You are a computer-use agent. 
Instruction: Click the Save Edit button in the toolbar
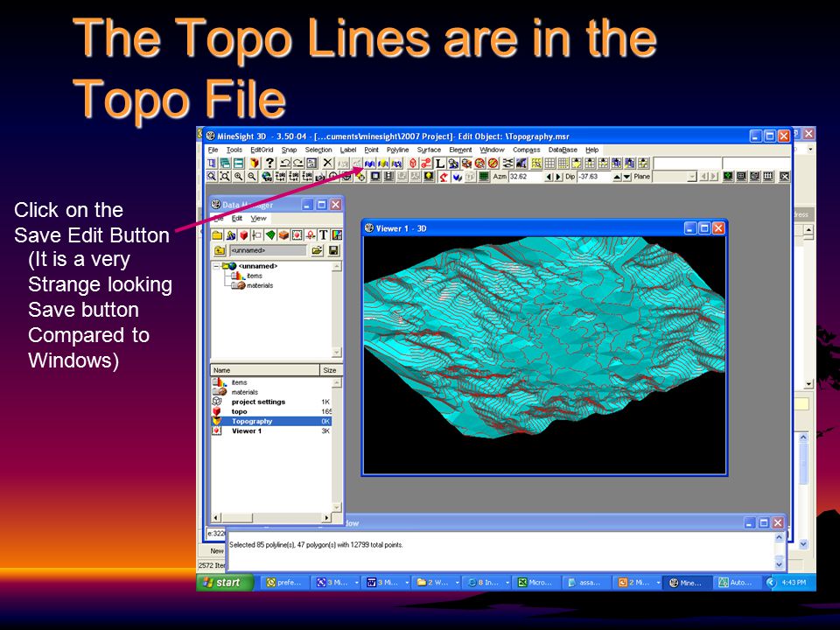click(369, 163)
